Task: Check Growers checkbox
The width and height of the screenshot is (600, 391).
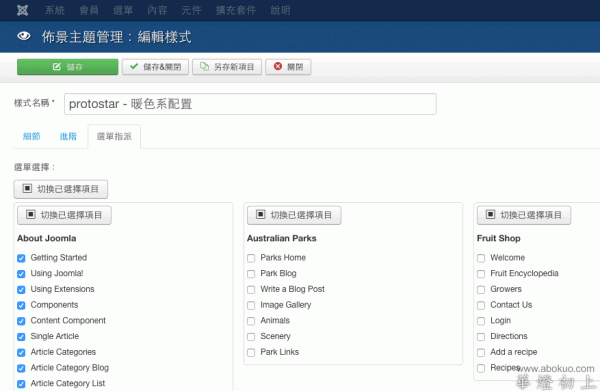Action: pos(481,290)
